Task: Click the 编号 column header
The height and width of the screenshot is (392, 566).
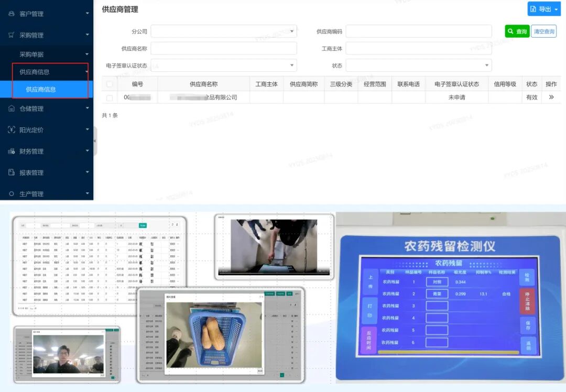Action: click(137, 84)
